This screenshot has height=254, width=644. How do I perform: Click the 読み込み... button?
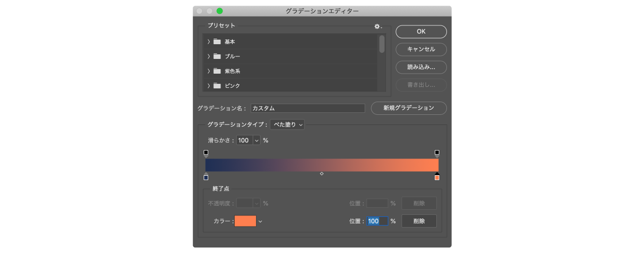[x=421, y=67]
